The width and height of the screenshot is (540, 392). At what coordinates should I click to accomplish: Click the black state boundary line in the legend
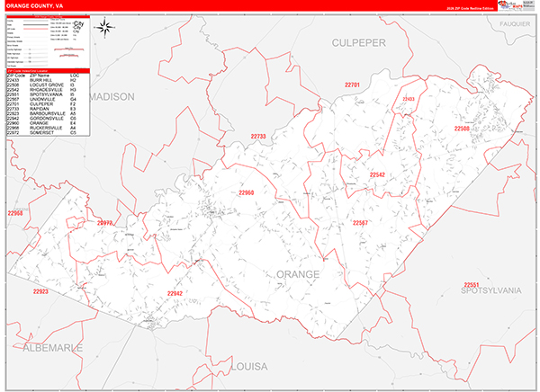(x=35, y=25)
